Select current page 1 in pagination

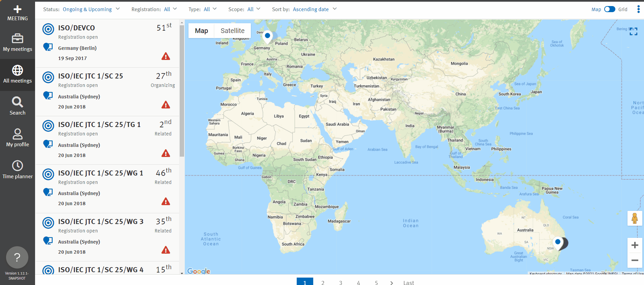[x=305, y=282]
